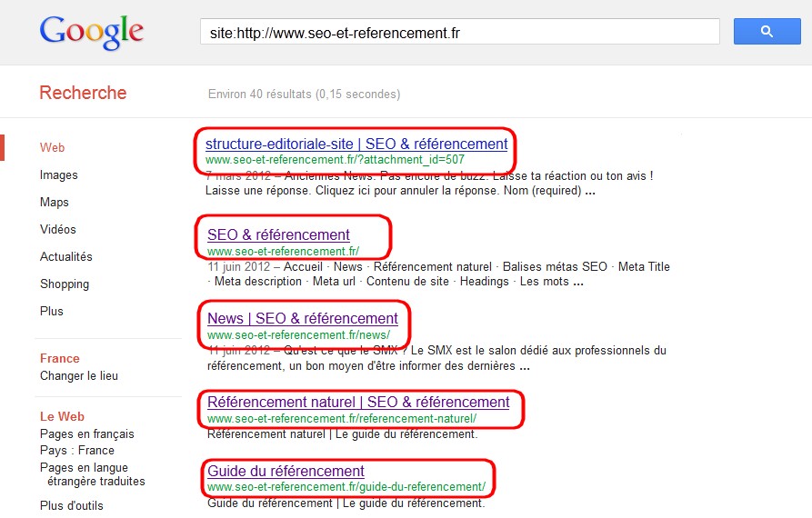Click the Environ 40 résultats text
This screenshot has width=812, height=518.
(x=304, y=95)
